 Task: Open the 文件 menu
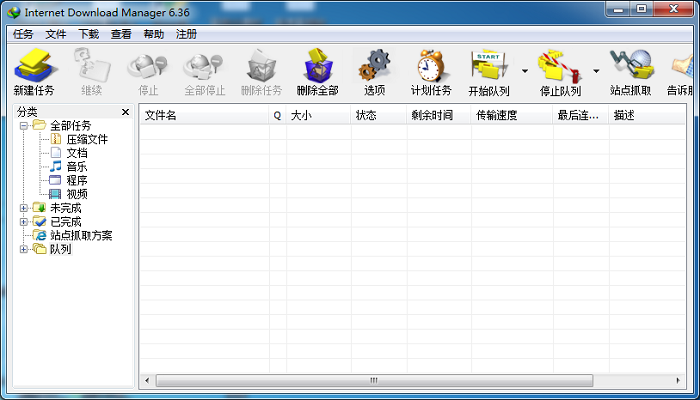click(x=56, y=34)
